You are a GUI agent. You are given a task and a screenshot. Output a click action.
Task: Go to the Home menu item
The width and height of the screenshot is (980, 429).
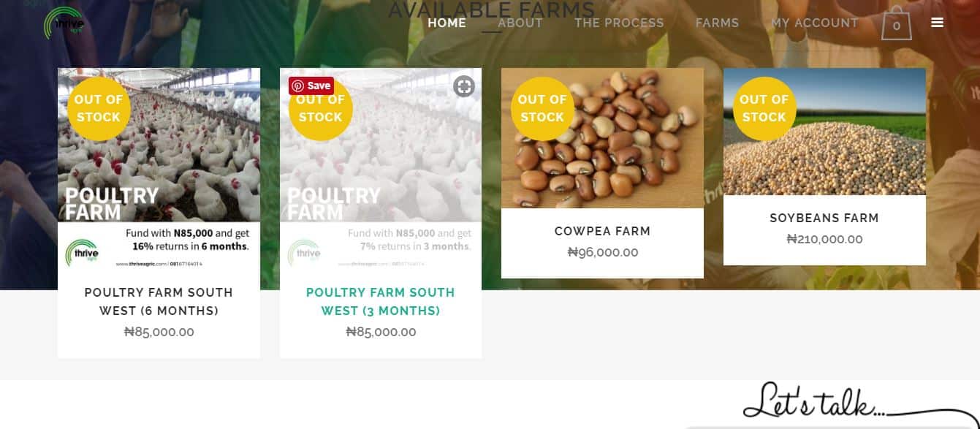pyautogui.click(x=447, y=23)
